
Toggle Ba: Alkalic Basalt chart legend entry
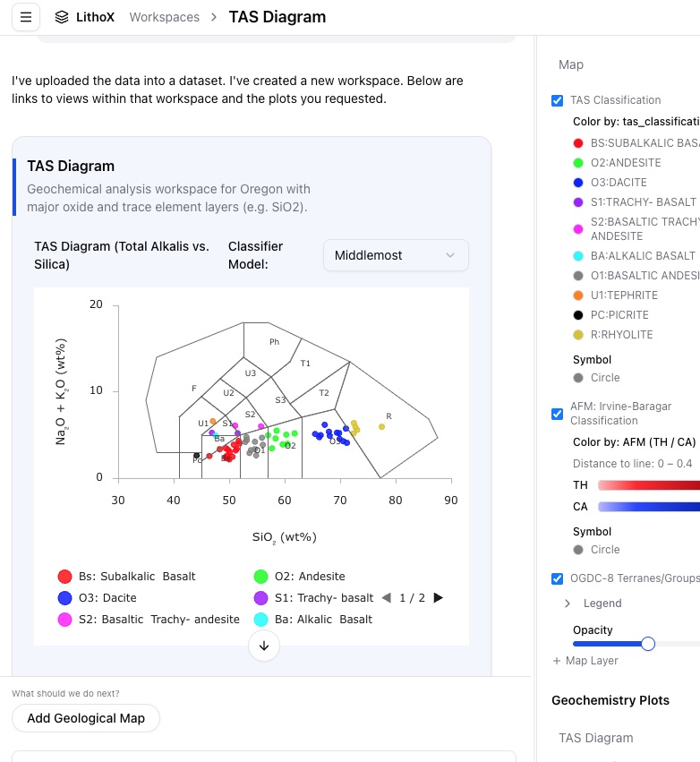click(x=312, y=620)
